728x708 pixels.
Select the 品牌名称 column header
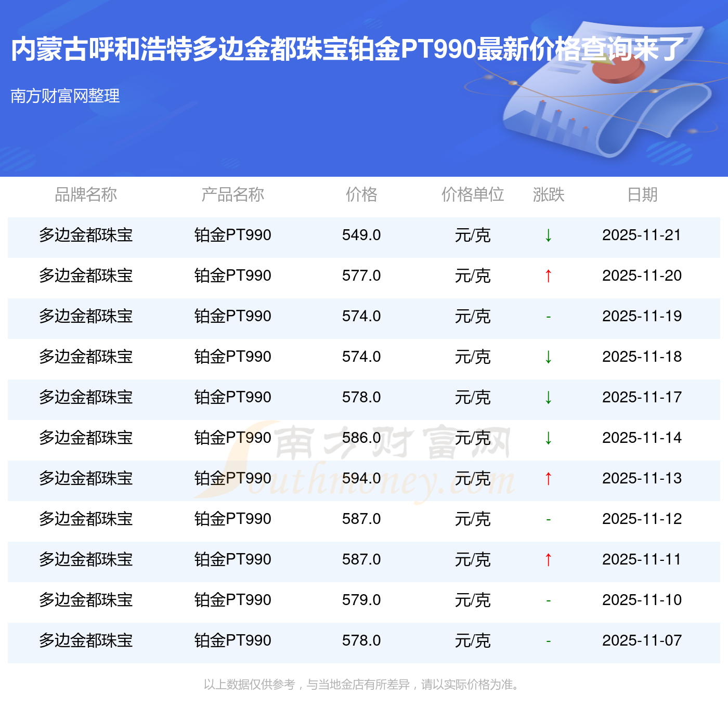pos(86,194)
